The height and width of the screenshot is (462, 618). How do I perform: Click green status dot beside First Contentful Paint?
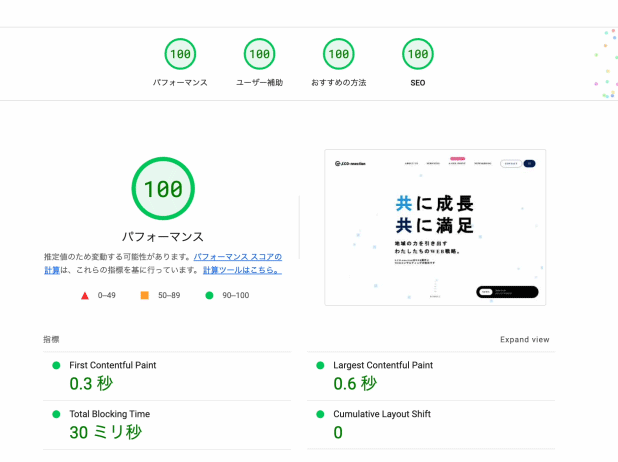coord(56,365)
